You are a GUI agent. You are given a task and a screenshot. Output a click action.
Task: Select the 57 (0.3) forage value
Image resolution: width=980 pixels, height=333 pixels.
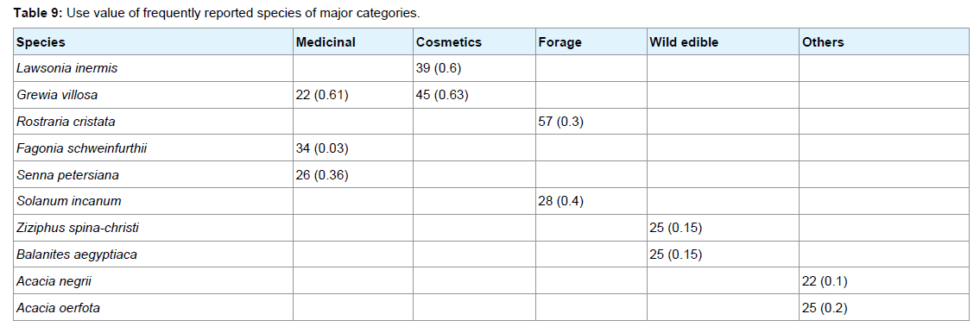click(560, 121)
